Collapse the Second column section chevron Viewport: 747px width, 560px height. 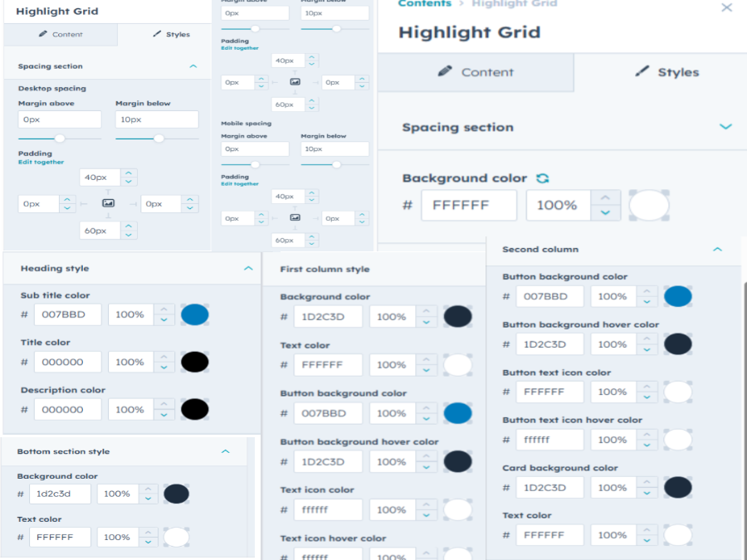[717, 249]
